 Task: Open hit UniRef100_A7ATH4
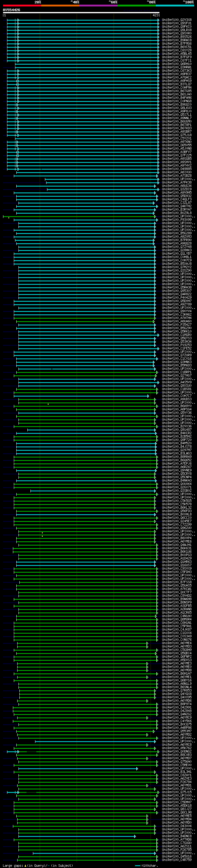click(177, 318)
